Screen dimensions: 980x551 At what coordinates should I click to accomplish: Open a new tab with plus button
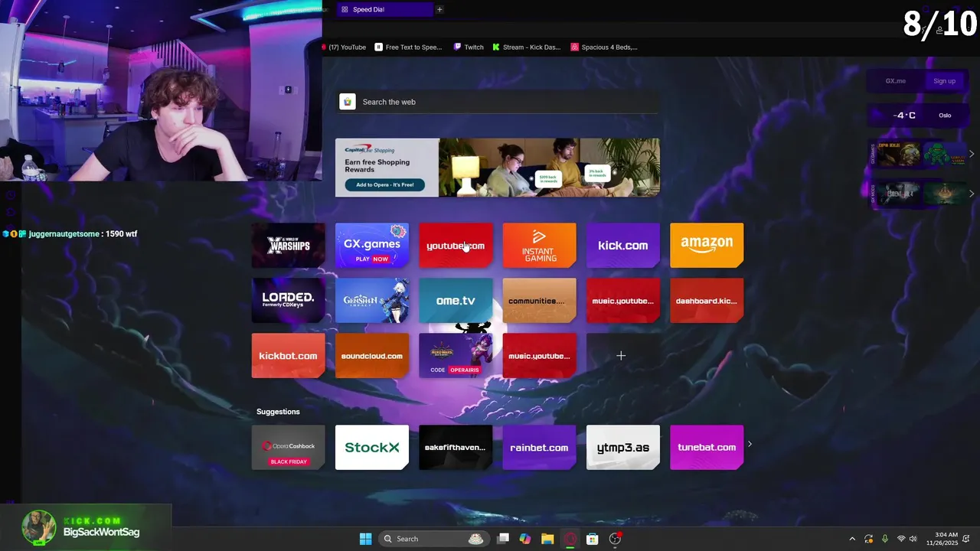pos(439,9)
